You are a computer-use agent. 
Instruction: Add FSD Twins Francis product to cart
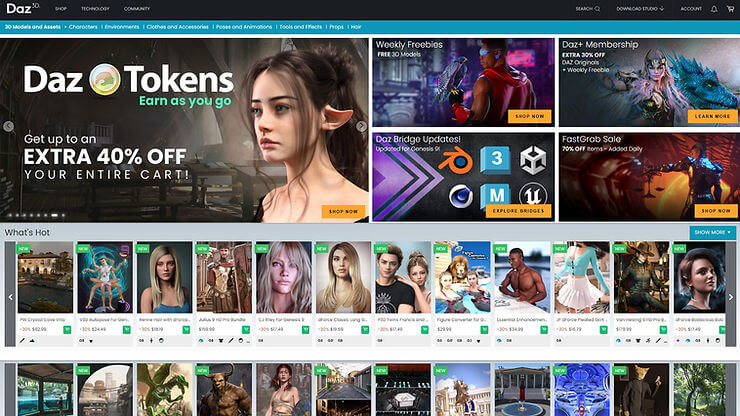point(425,330)
